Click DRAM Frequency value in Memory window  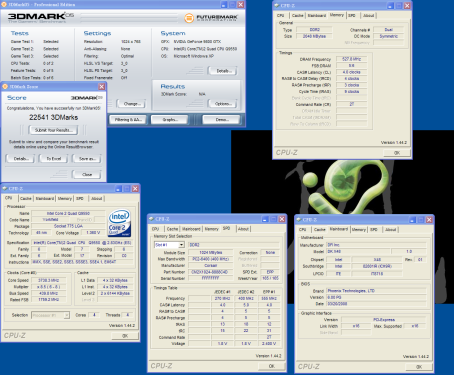click(x=351, y=59)
